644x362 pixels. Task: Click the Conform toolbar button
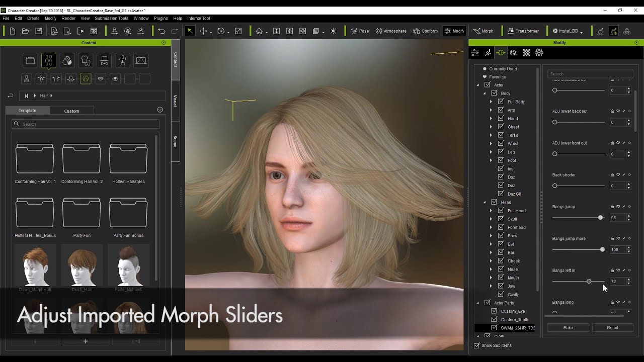425,31
